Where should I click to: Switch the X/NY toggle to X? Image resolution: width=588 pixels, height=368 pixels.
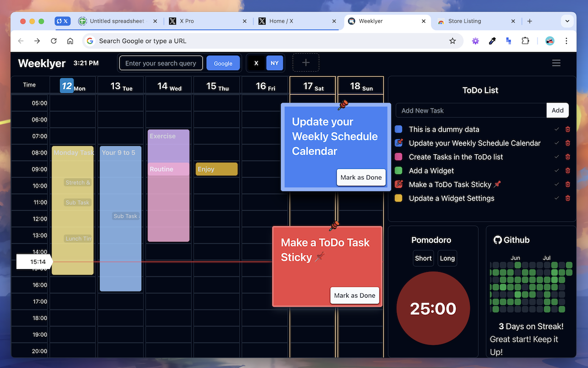coord(256,63)
